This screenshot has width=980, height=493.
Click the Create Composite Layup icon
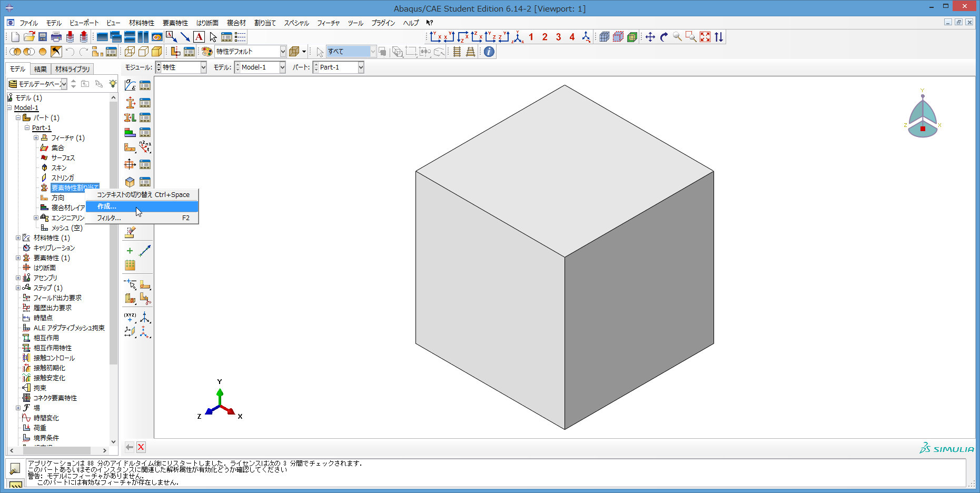pyautogui.click(x=130, y=132)
